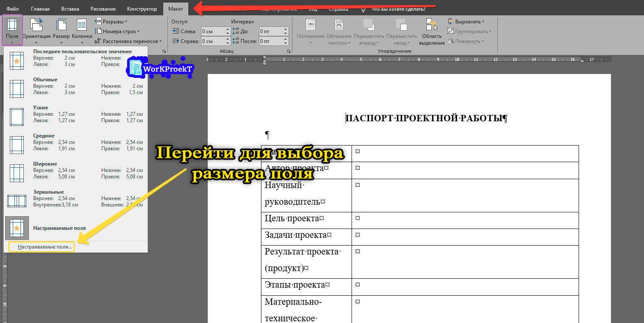Click the Слева indent input field
644x323 pixels.
(213, 31)
